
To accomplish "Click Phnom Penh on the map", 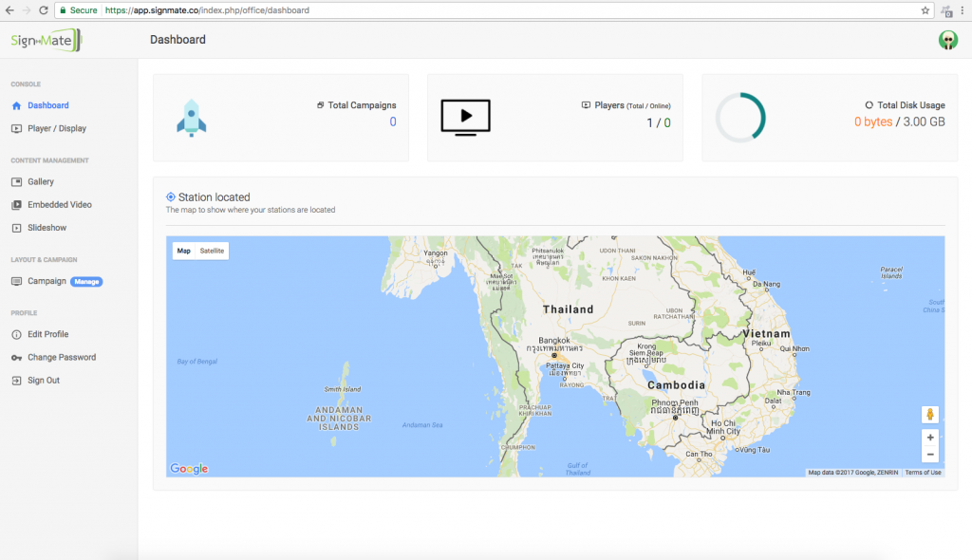I will 675,402.
